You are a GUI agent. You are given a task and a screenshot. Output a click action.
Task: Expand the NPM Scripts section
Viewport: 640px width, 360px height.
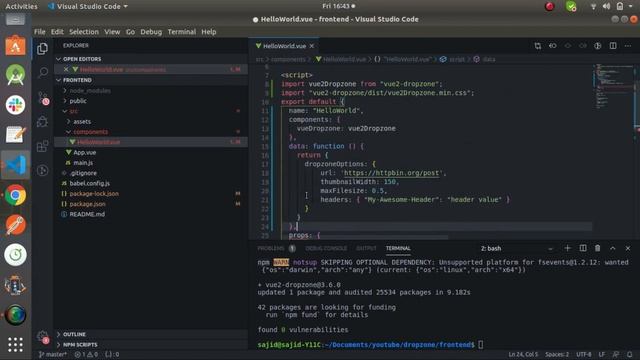click(x=151, y=345)
